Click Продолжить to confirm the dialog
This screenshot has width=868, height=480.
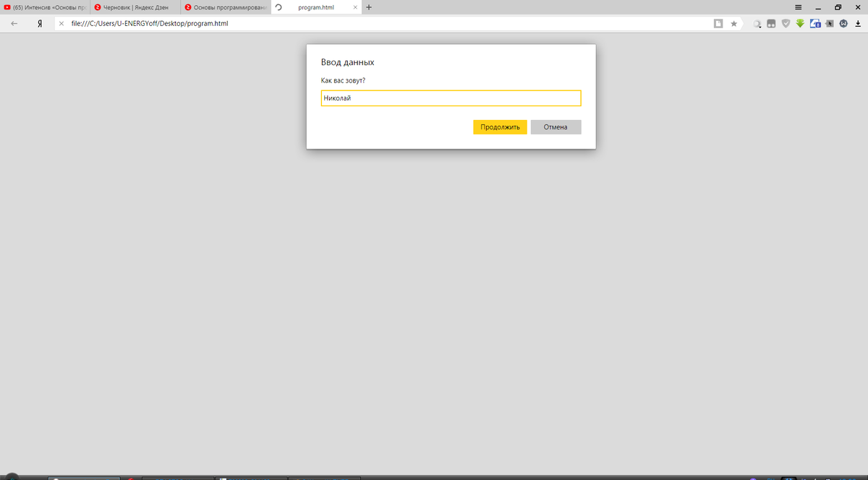pos(500,127)
